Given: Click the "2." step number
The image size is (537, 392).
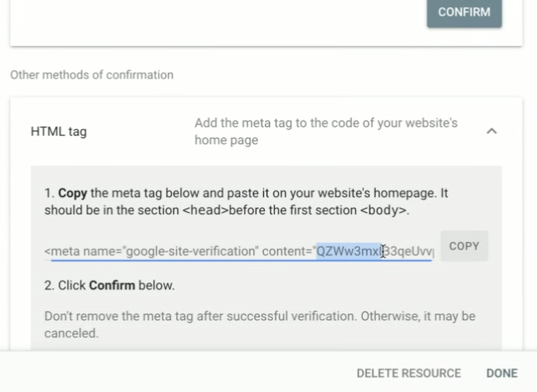Looking at the screenshot, I should click(49, 286).
